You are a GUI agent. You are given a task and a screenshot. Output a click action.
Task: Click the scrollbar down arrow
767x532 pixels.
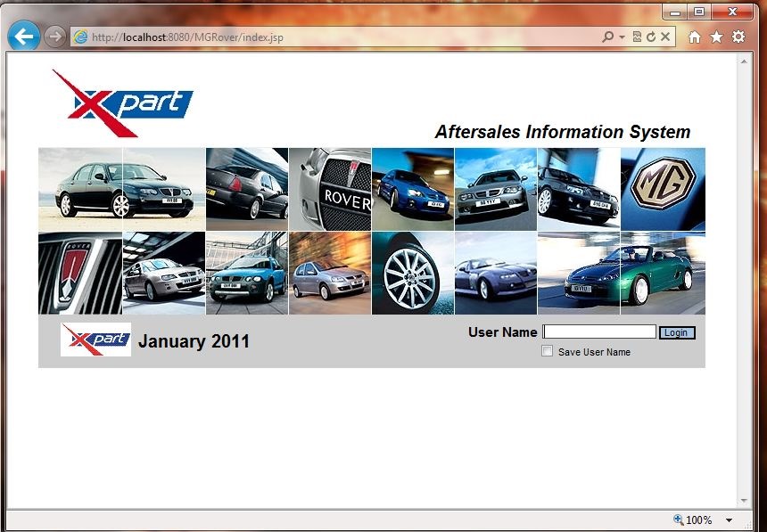coord(744,501)
